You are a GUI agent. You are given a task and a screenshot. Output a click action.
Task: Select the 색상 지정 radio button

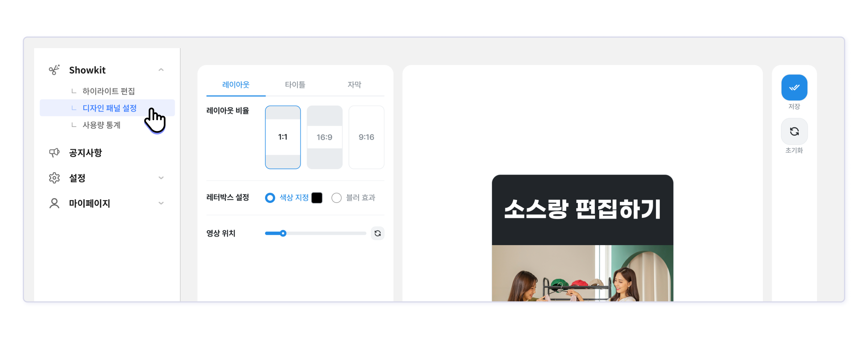coord(270,198)
